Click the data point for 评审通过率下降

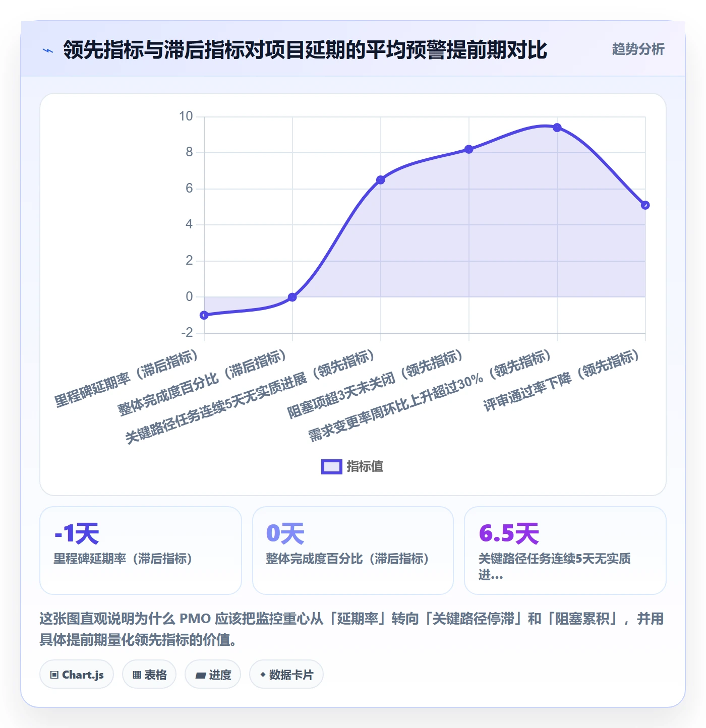coord(645,205)
